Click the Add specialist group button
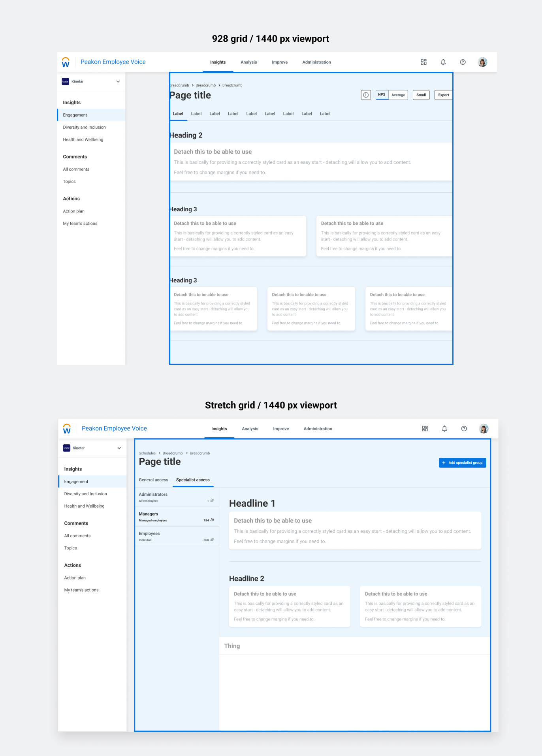 pyautogui.click(x=462, y=463)
